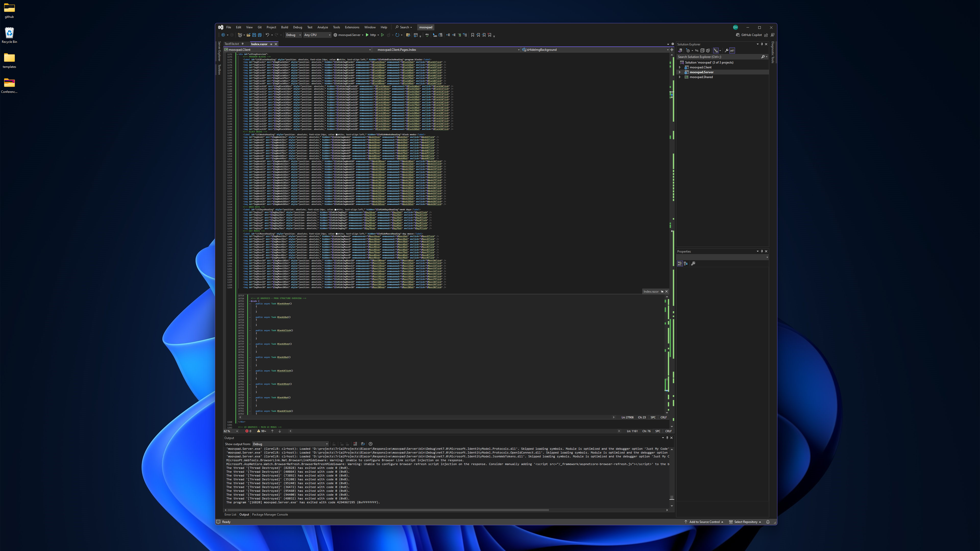Clear All icon in Output panel
The image size is (980, 551).
pyautogui.click(x=355, y=444)
